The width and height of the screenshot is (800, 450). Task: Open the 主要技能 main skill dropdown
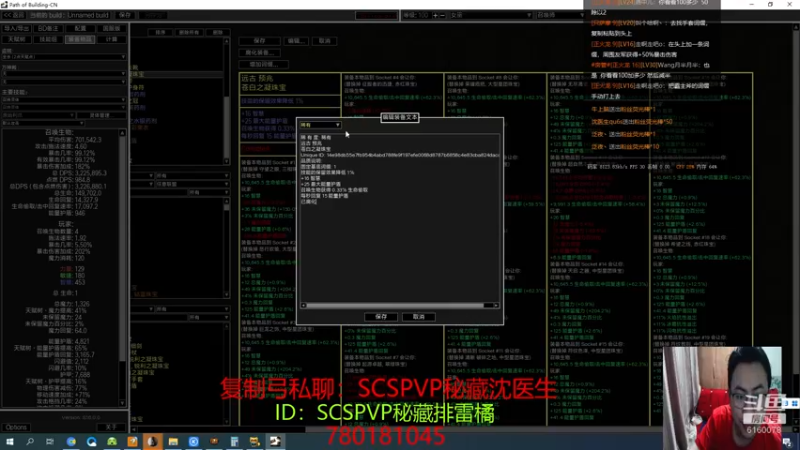coord(64,100)
